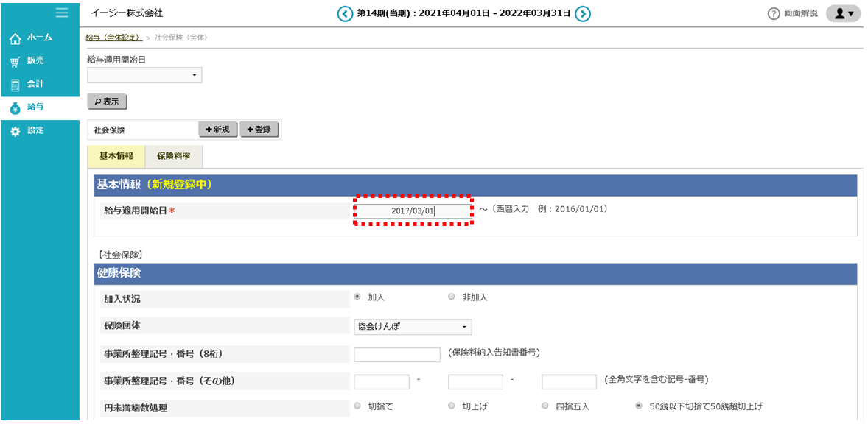
Task: Open the user account menu icon
Action: 843,14
